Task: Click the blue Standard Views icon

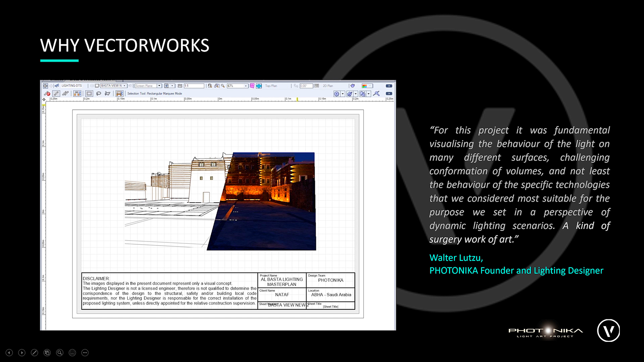Action: [259, 86]
